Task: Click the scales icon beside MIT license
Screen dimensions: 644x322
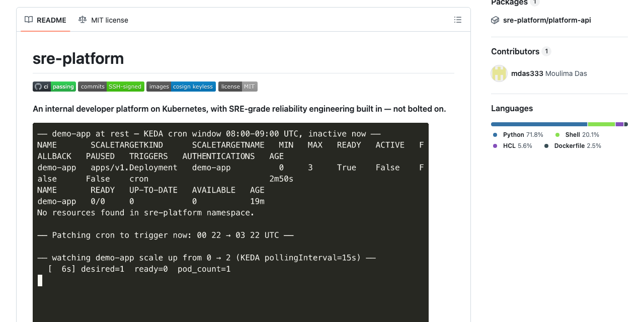Action: pos(83,20)
